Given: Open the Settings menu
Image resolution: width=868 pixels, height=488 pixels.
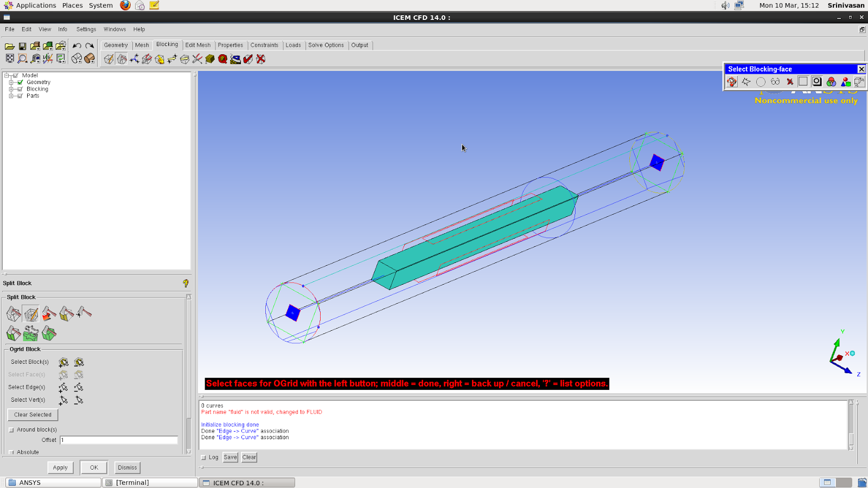Looking at the screenshot, I should (86, 29).
